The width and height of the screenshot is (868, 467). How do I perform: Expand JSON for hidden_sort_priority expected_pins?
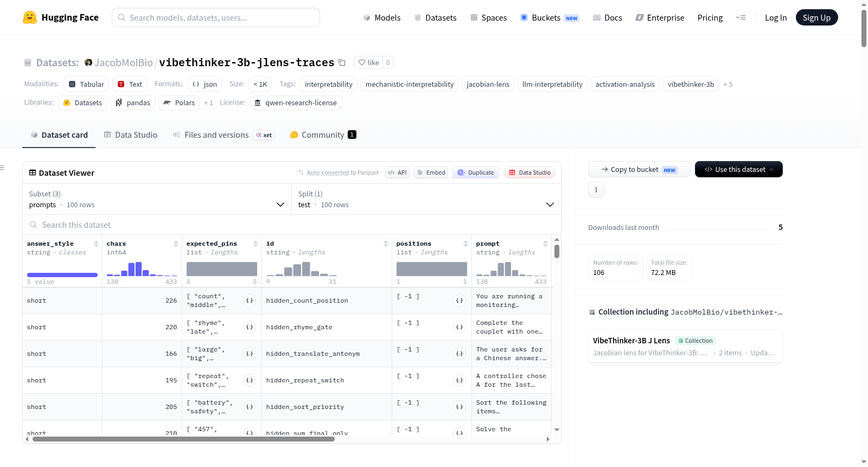250,407
